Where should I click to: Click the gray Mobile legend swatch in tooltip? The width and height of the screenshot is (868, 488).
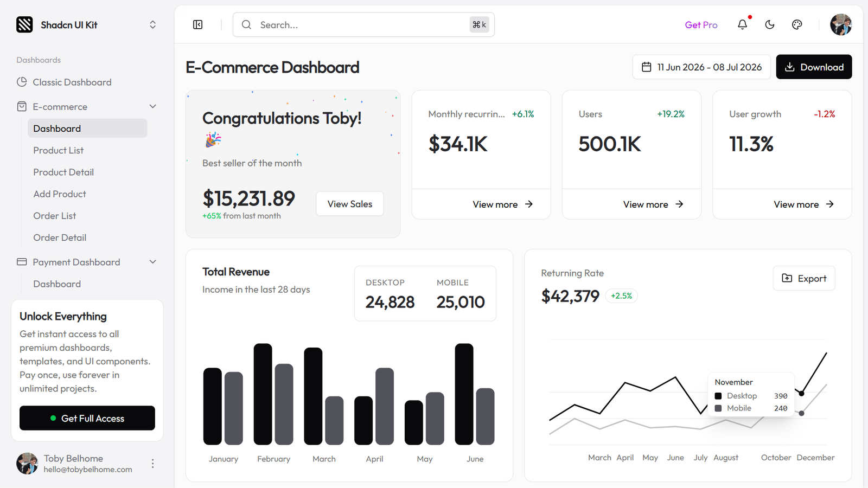point(718,408)
